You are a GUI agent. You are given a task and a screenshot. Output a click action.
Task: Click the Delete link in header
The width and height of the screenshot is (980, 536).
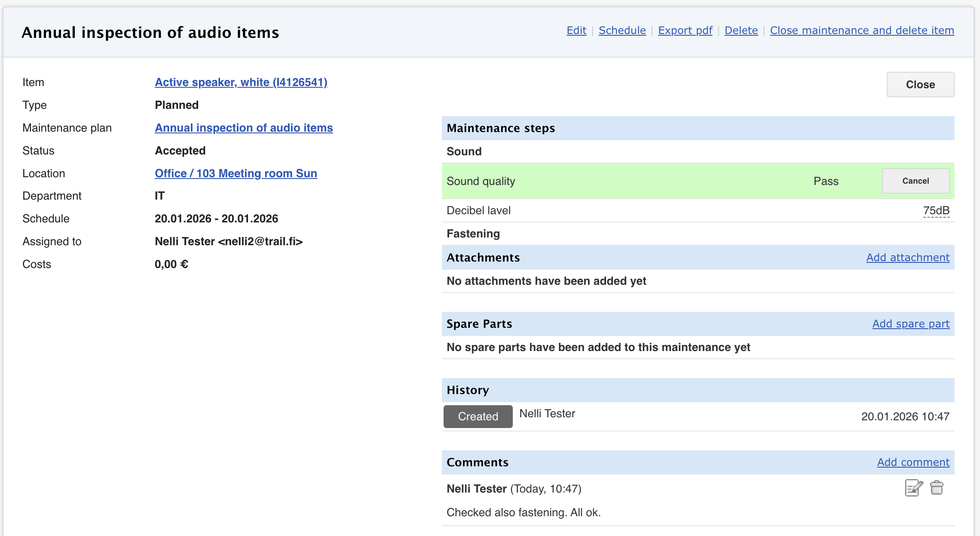pos(741,31)
